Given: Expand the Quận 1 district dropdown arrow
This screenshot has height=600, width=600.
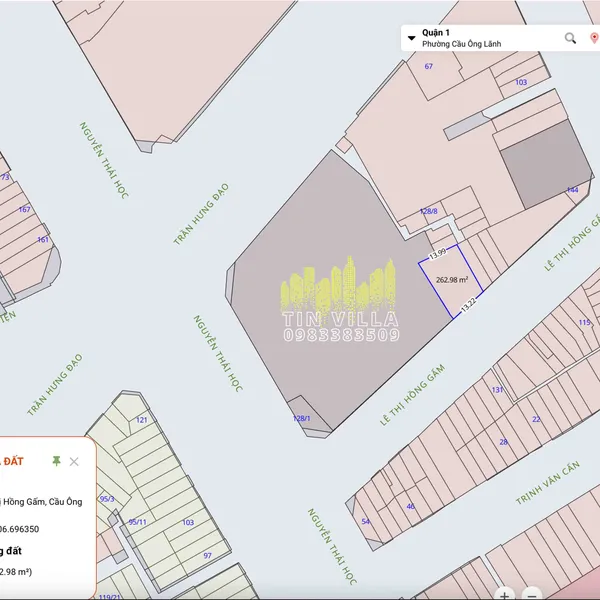Looking at the screenshot, I should pos(411,38).
